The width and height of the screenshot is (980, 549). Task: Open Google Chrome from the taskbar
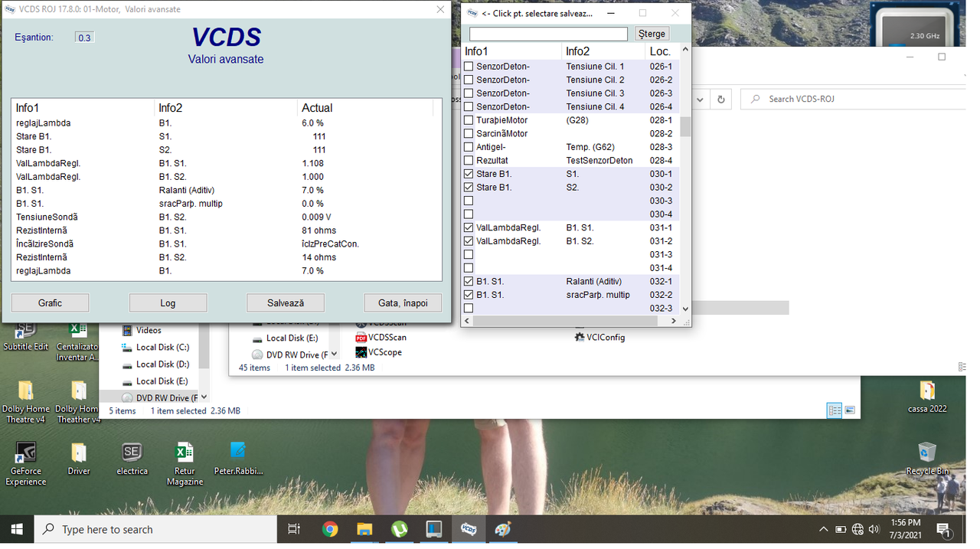point(330,529)
